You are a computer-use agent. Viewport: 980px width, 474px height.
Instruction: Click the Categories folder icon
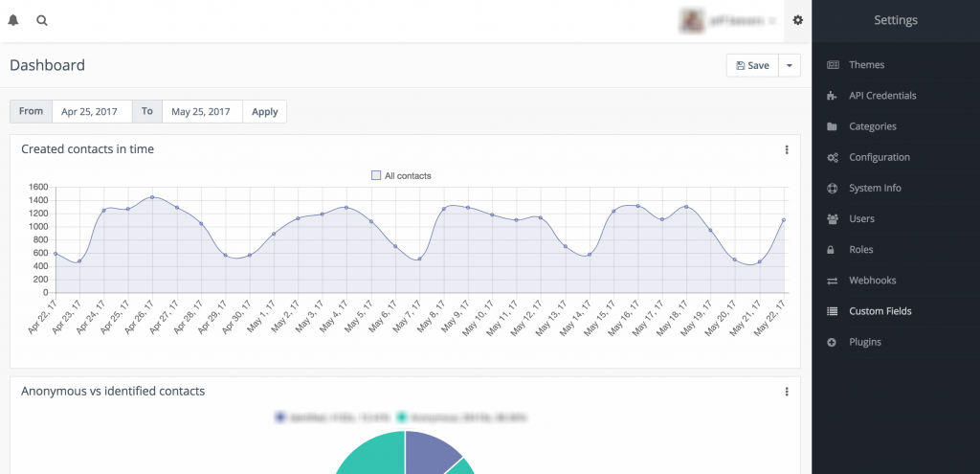click(x=833, y=126)
